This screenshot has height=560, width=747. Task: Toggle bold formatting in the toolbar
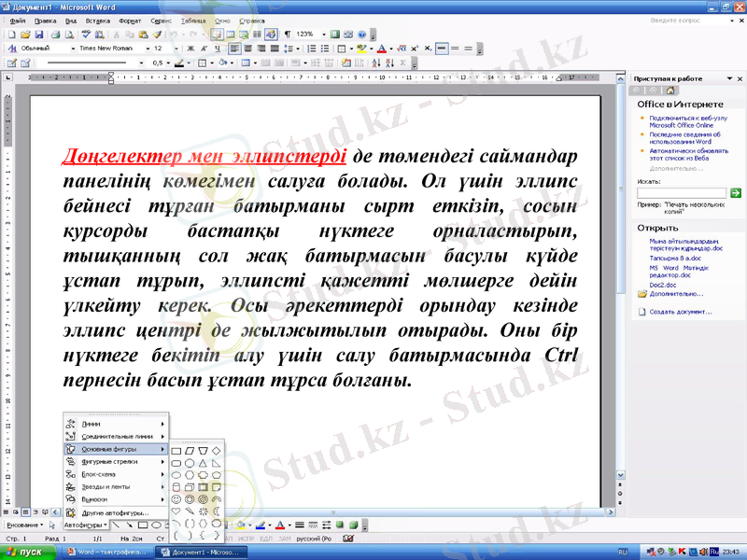click(190, 46)
